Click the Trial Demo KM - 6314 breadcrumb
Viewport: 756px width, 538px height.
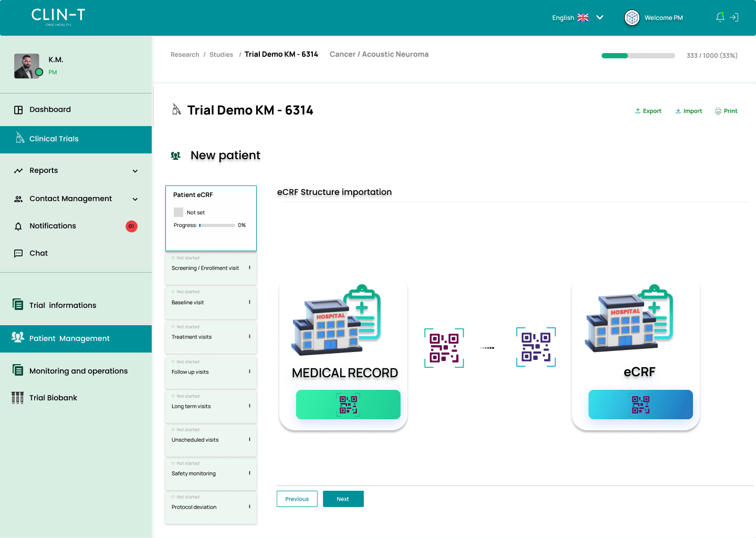[281, 54]
